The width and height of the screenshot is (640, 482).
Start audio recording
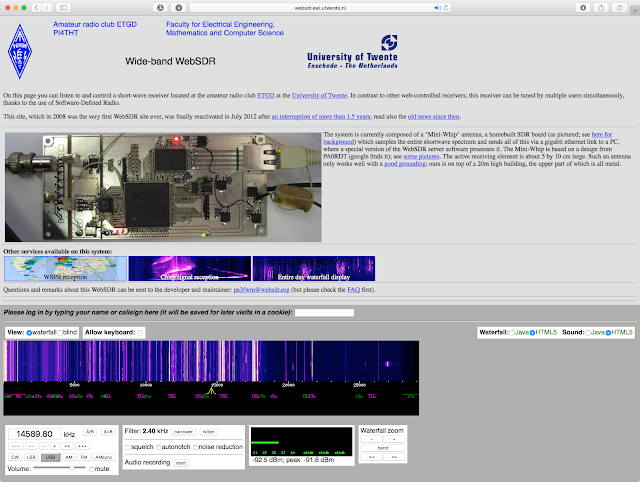(181, 463)
